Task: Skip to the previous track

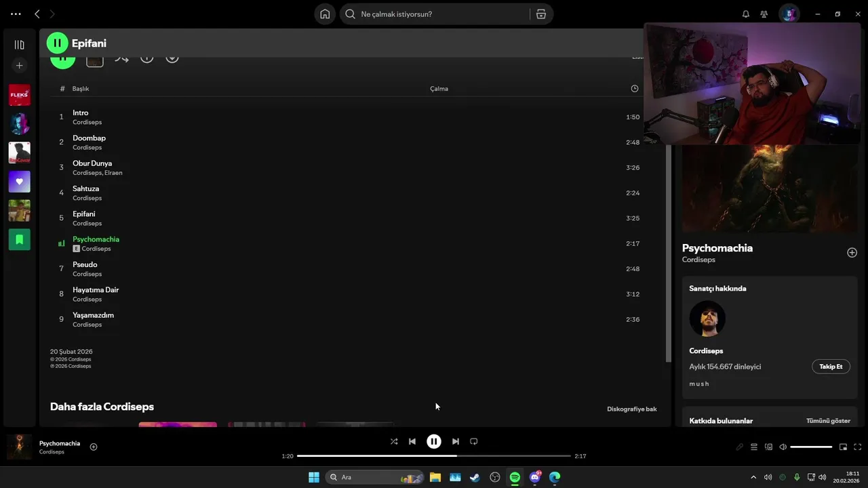Action: click(x=412, y=441)
